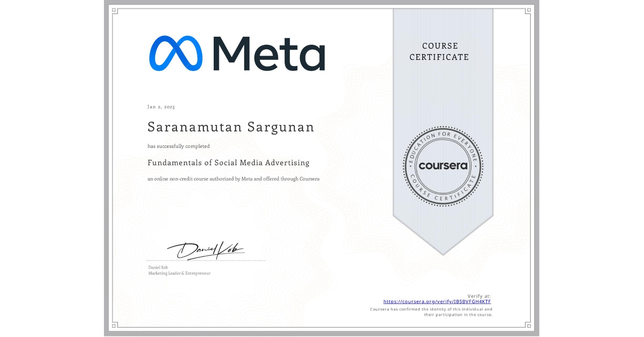Select the recipient name Saranamutan Sargunan
The height and width of the screenshot is (337, 644).
(x=231, y=127)
